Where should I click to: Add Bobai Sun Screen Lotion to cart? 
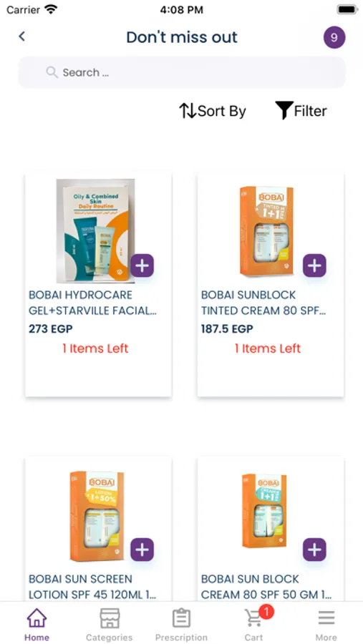point(142,550)
